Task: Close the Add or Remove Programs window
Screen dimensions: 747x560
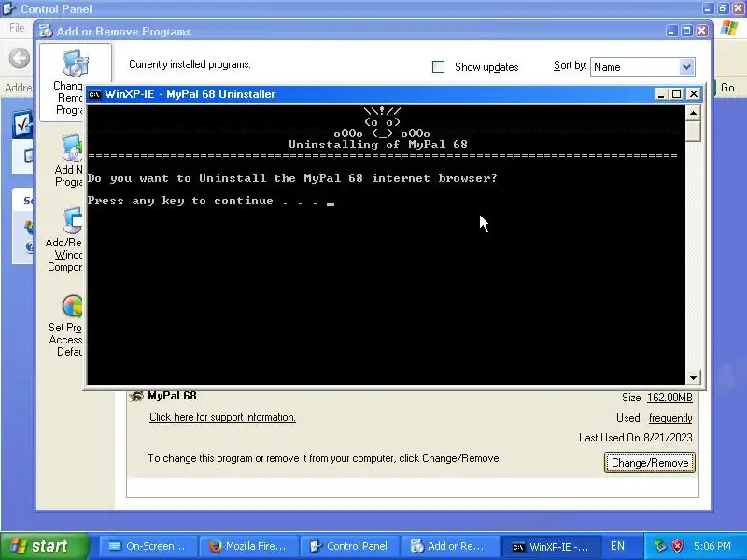Action: pyautogui.click(x=702, y=31)
